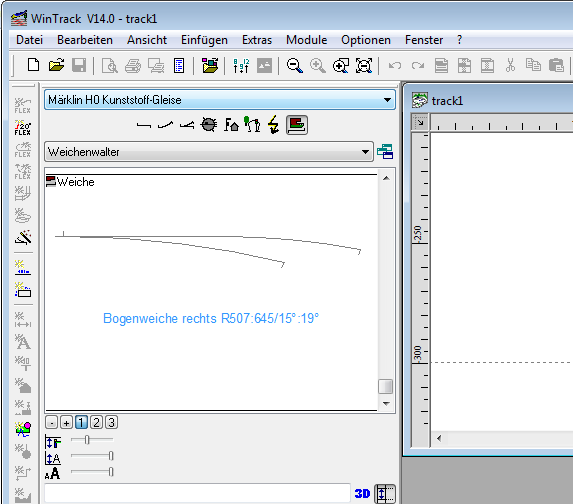The image size is (573, 504).
Task: Toggle view level 3 button
Action: point(111,422)
